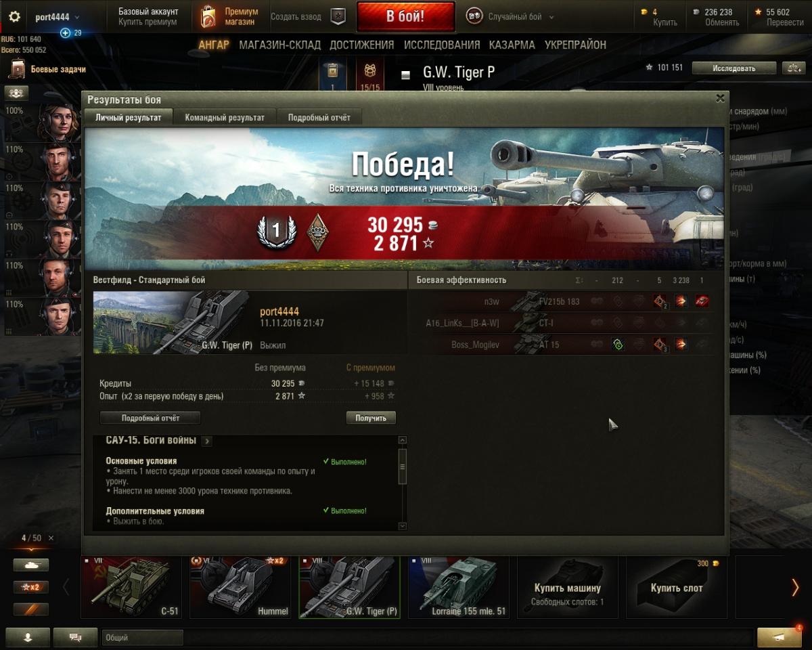Select the tank type filter icon

[x=31, y=565]
